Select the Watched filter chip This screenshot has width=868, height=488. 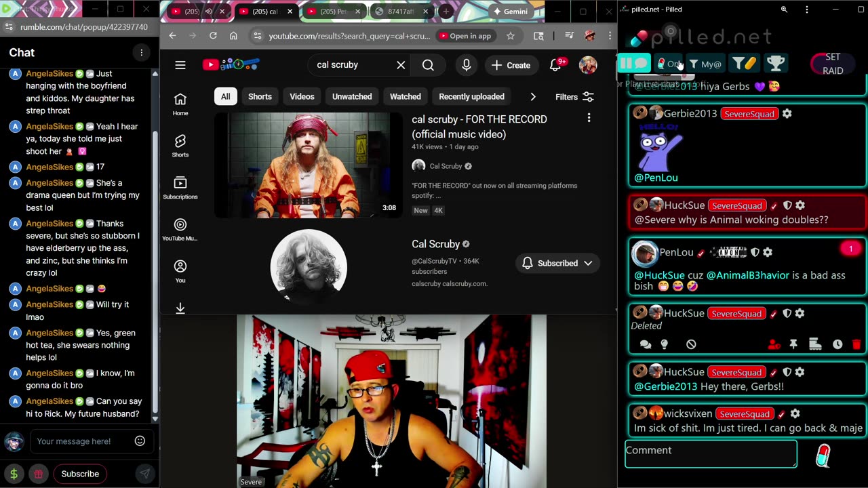406,96
